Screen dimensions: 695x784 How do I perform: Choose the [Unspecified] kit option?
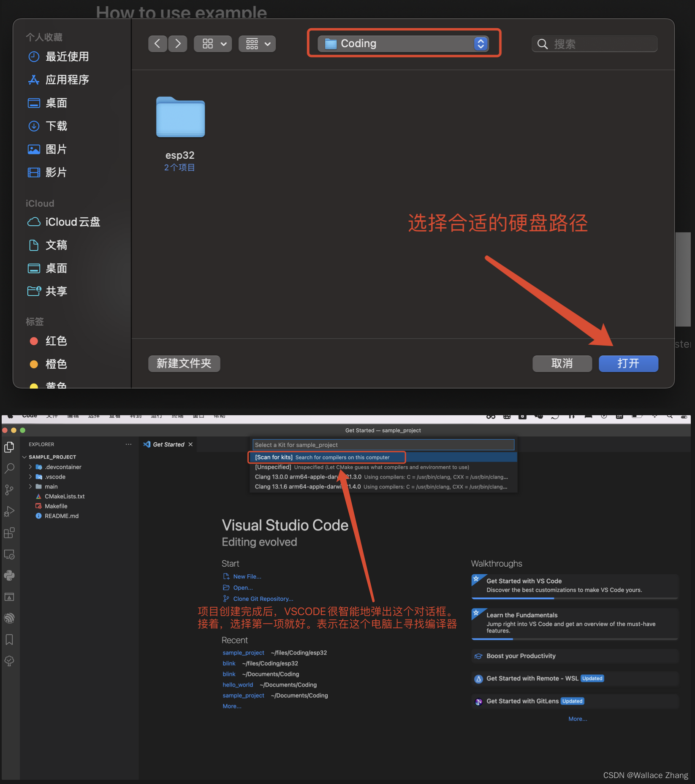pos(383,467)
